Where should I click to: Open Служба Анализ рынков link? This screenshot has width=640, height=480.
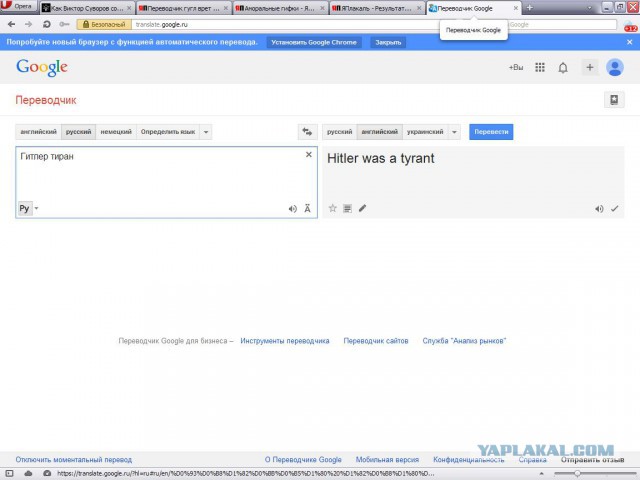464,341
